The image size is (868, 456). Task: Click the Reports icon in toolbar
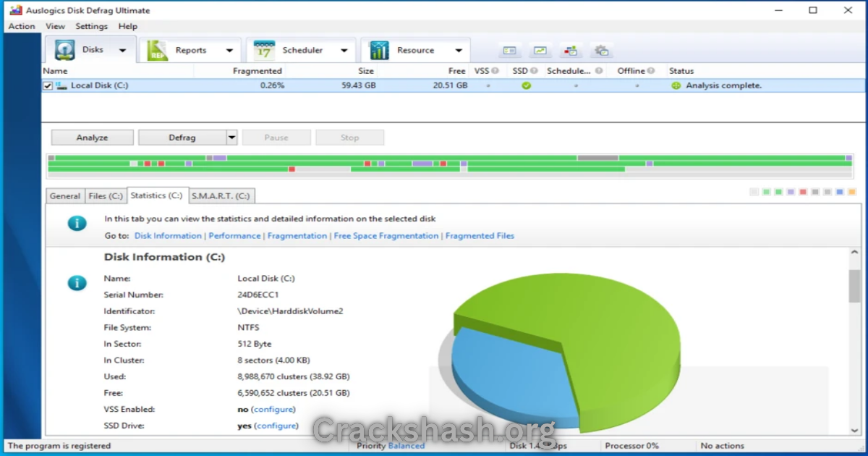(x=157, y=50)
